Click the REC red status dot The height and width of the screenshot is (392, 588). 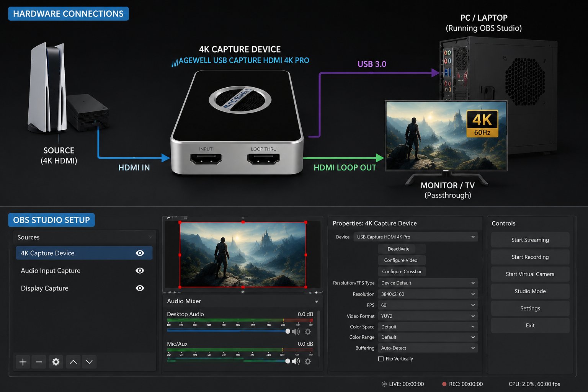point(444,384)
